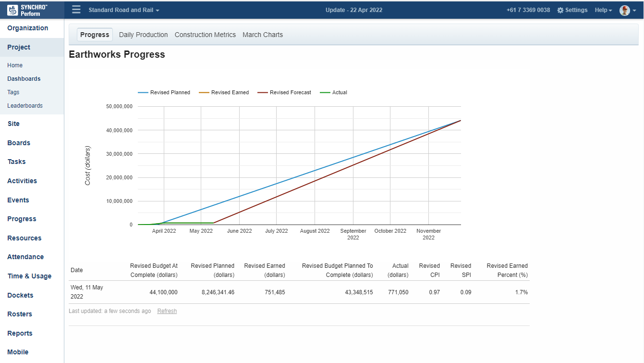Click the Revised Planned (dollars) column header

tap(213, 270)
